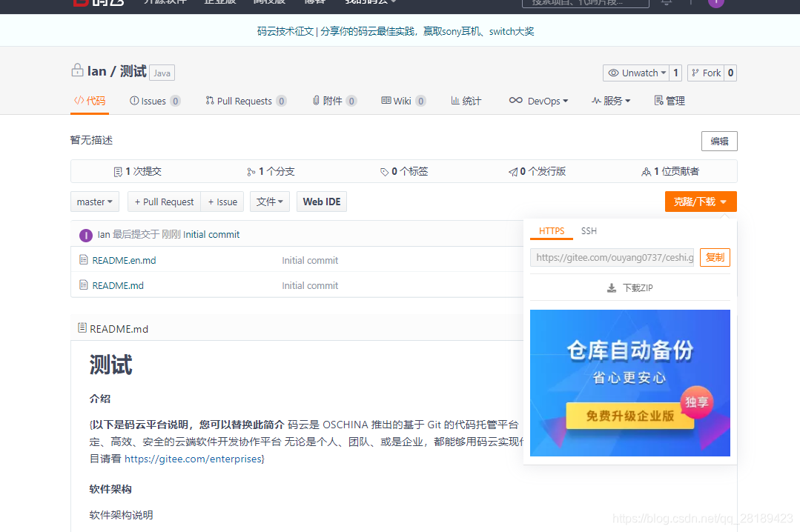Screen dimensions: 800x532
Task: Open the Pull Requests tab
Action: click(x=245, y=101)
